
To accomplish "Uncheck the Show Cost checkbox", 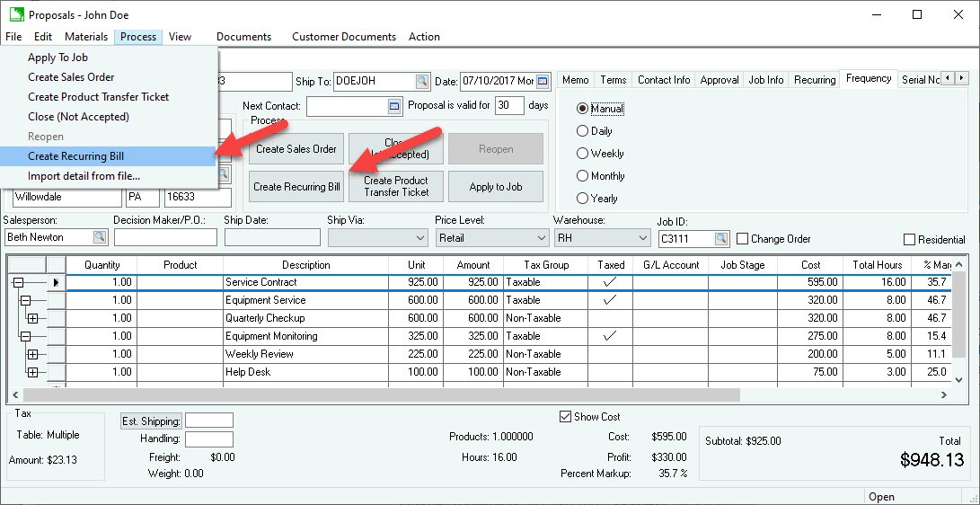I will (x=565, y=417).
